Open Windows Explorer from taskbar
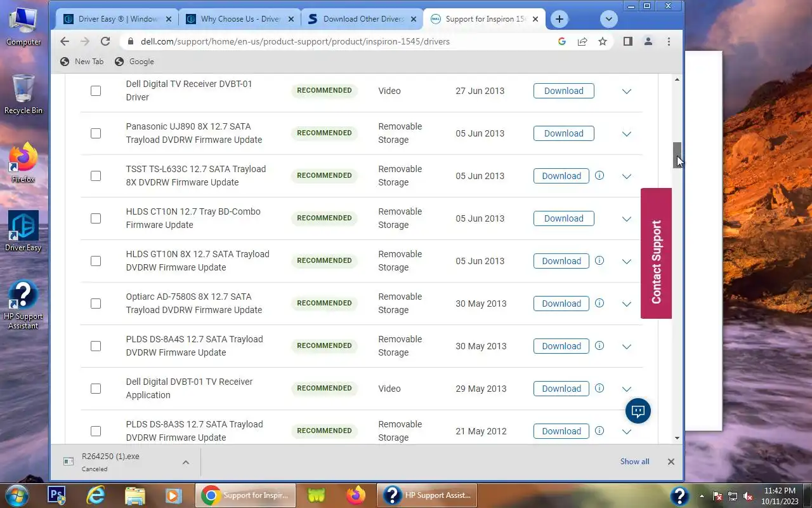 click(134, 495)
